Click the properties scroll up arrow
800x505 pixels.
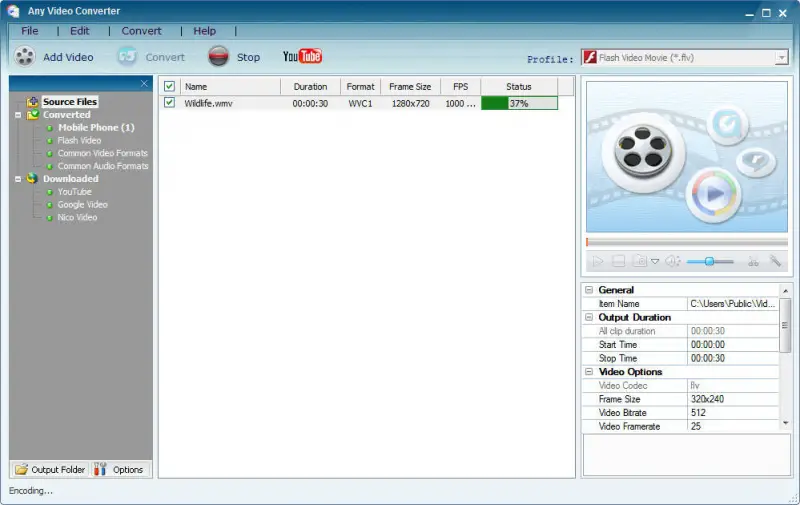785,291
